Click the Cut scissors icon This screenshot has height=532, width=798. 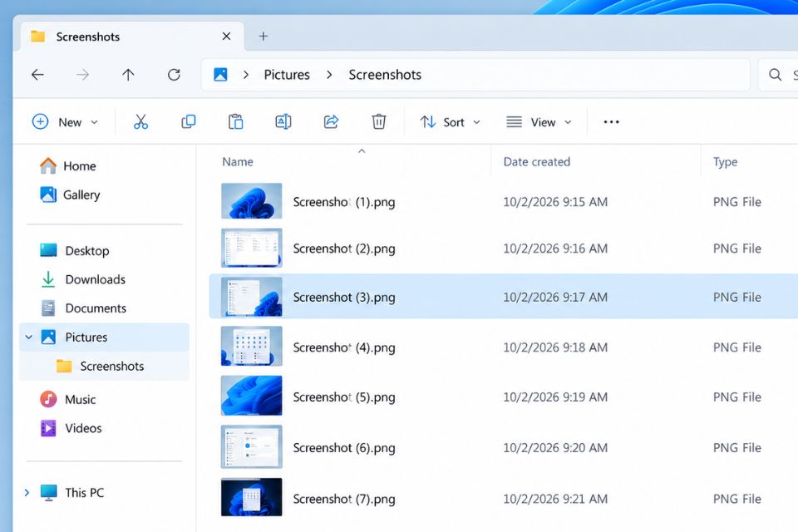[x=141, y=121]
